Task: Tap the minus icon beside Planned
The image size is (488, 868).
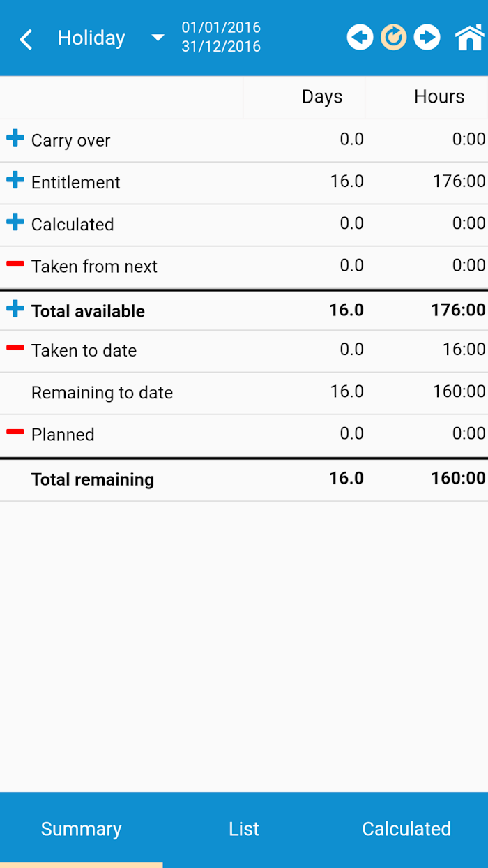Action: point(15,433)
